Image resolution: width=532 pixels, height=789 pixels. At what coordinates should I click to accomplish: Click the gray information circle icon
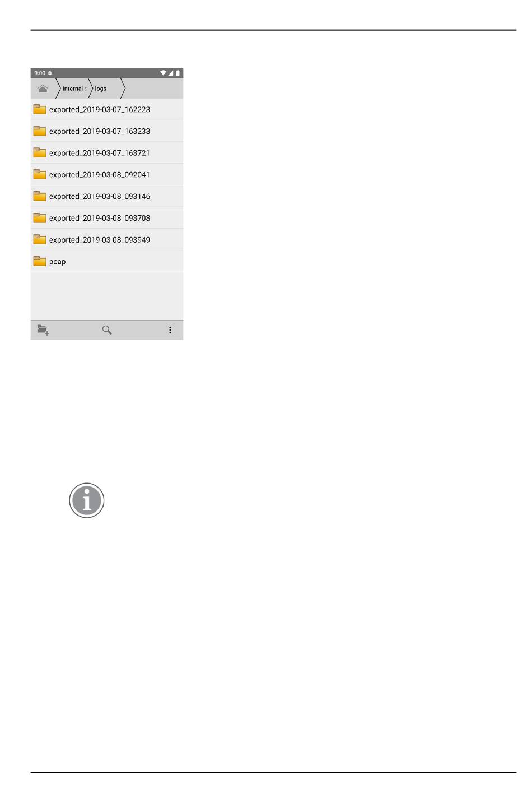[87, 500]
